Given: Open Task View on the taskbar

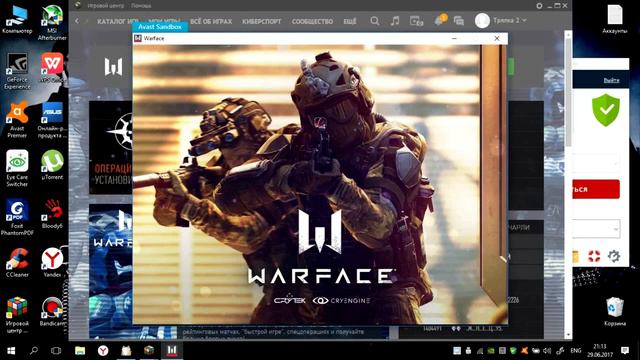Looking at the screenshot, I should (x=56, y=351).
